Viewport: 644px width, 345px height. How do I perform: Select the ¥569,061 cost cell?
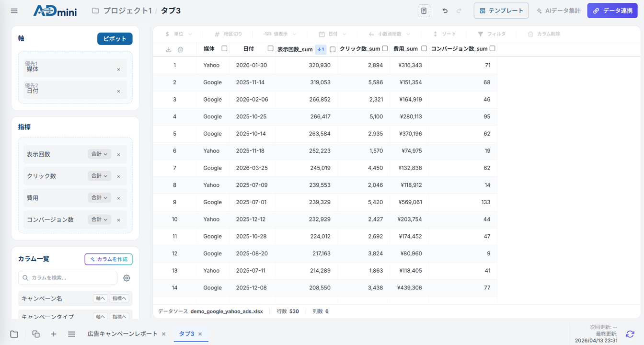click(410, 202)
